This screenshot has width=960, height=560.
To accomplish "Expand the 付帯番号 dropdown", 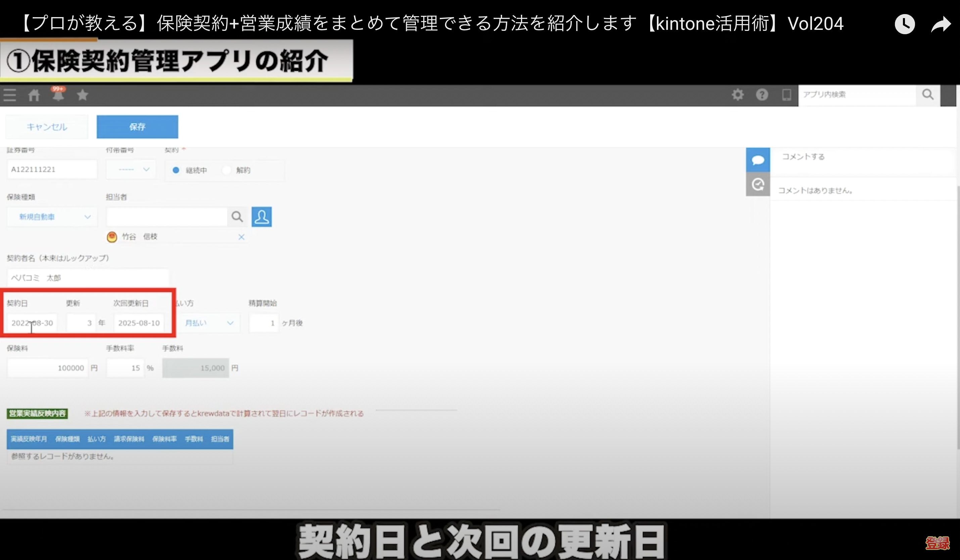I will 132,169.
